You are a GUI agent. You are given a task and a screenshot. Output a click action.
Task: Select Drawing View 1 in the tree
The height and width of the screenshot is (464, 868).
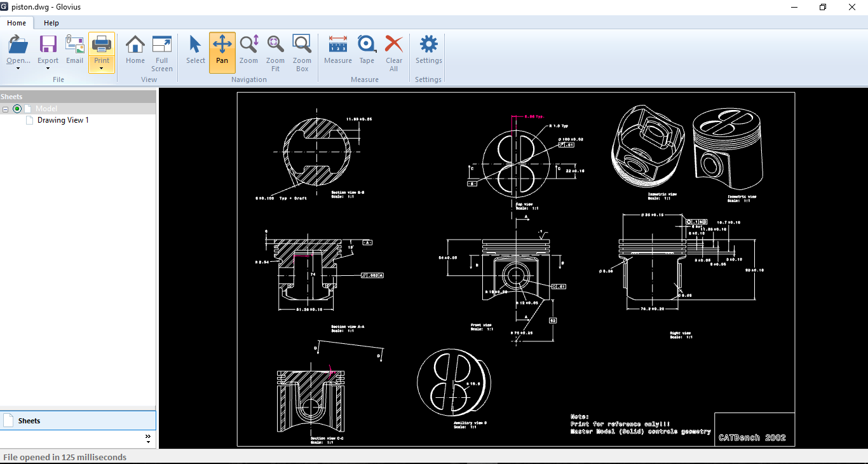point(64,119)
